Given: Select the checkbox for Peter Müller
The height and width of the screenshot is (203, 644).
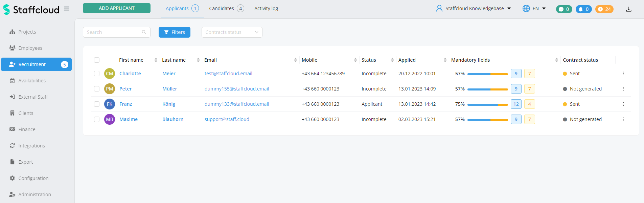Looking at the screenshot, I should click(97, 89).
